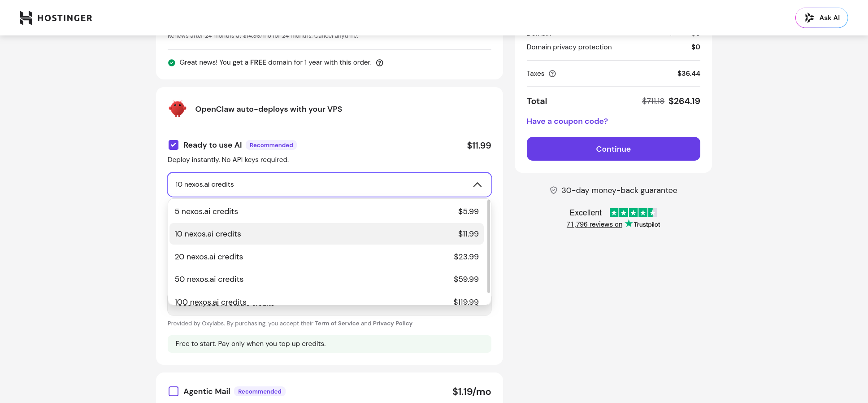Uncheck the Ready to use AI checkbox
Image resolution: width=868 pixels, height=403 pixels.
tap(174, 145)
